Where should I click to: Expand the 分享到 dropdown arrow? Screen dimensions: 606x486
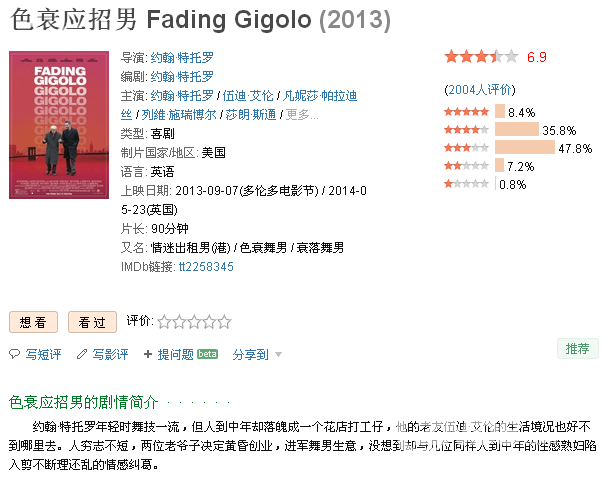click(278, 354)
